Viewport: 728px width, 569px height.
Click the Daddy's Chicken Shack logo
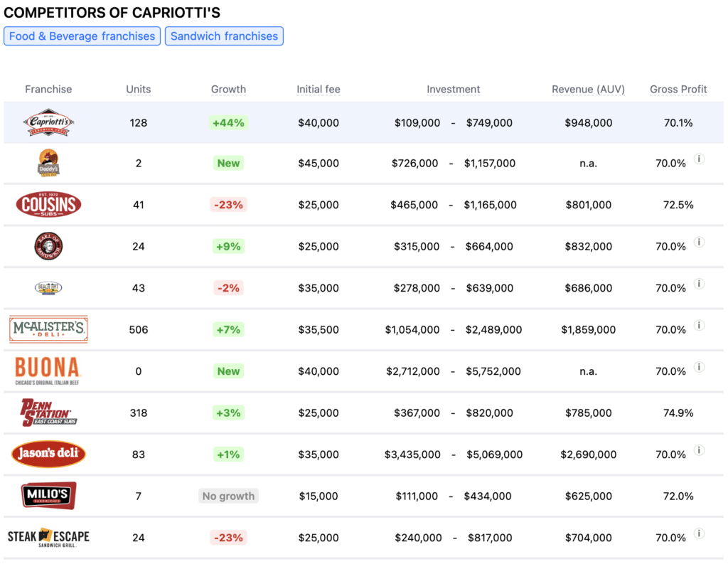click(48, 163)
